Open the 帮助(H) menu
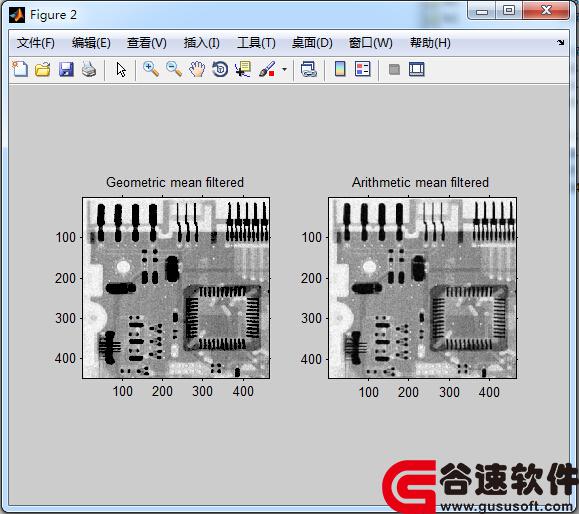This screenshot has width=579, height=514. pyautogui.click(x=430, y=43)
